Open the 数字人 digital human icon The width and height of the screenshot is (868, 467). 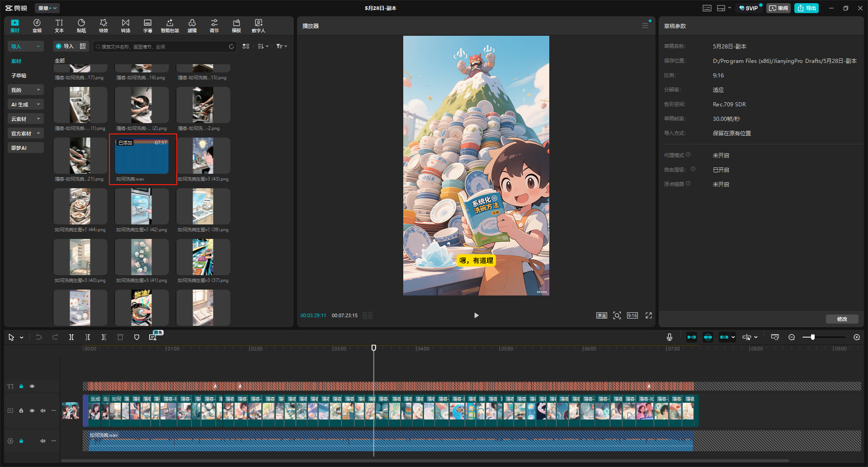[259, 26]
